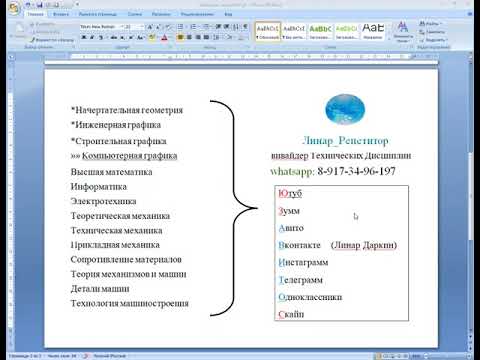480x360 pixels.
Task: Center the paragraph text
Action: tap(189, 37)
